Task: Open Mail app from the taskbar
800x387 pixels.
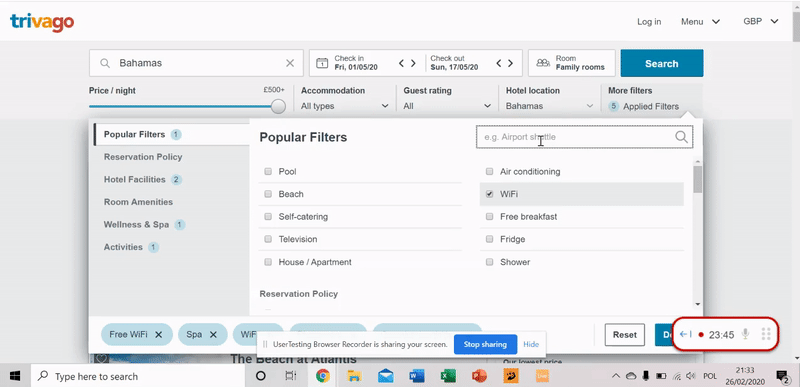Action: tap(386, 376)
